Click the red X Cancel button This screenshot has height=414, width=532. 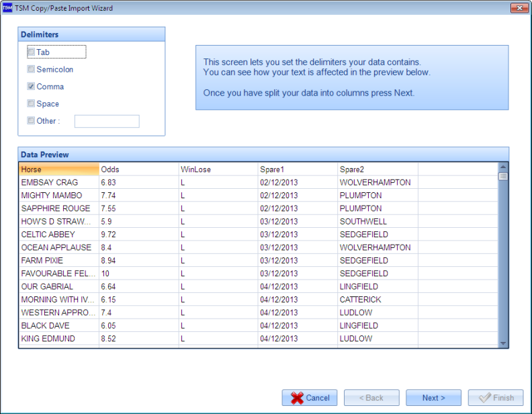(x=310, y=398)
